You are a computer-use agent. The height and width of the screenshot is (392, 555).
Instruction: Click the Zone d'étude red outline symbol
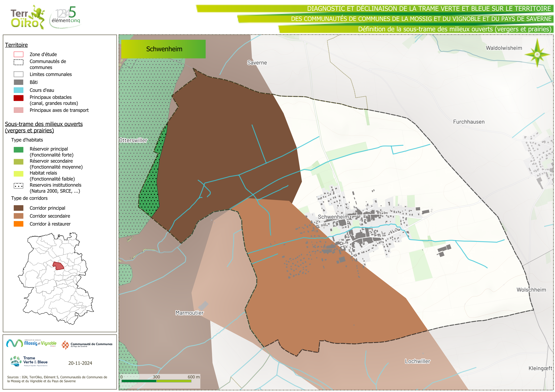tap(19, 54)
